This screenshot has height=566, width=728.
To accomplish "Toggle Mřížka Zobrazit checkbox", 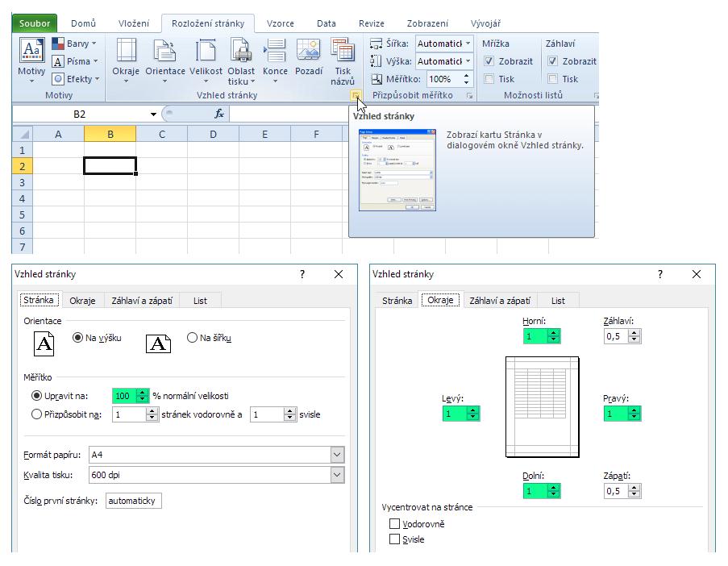I will tap(489, 61).
